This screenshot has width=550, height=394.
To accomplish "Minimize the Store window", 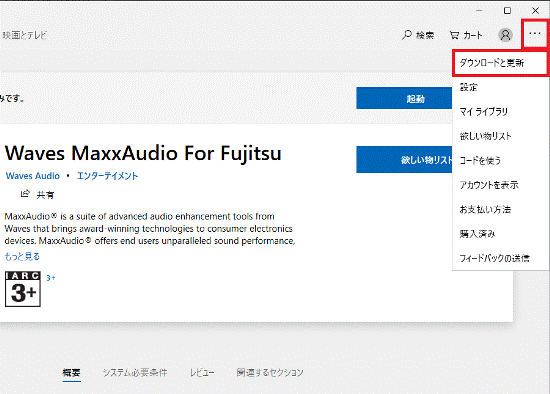I will click(479, 11).
